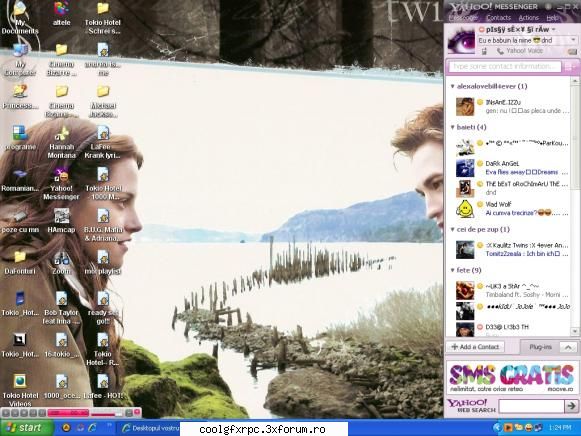Expand the Plug-ins panel chevron
The width and height of the screenshot is (581, 436).
[568, 347]
